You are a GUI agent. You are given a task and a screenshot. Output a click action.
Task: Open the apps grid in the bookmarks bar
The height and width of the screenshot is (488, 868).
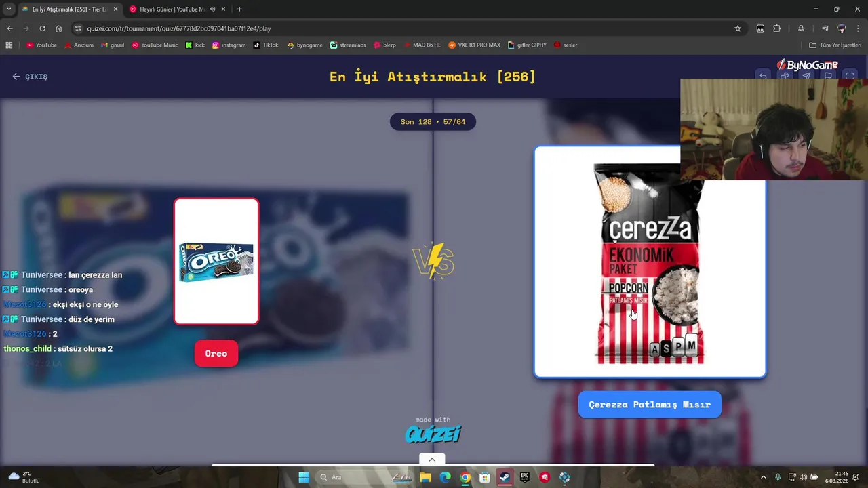click(9, 45)
